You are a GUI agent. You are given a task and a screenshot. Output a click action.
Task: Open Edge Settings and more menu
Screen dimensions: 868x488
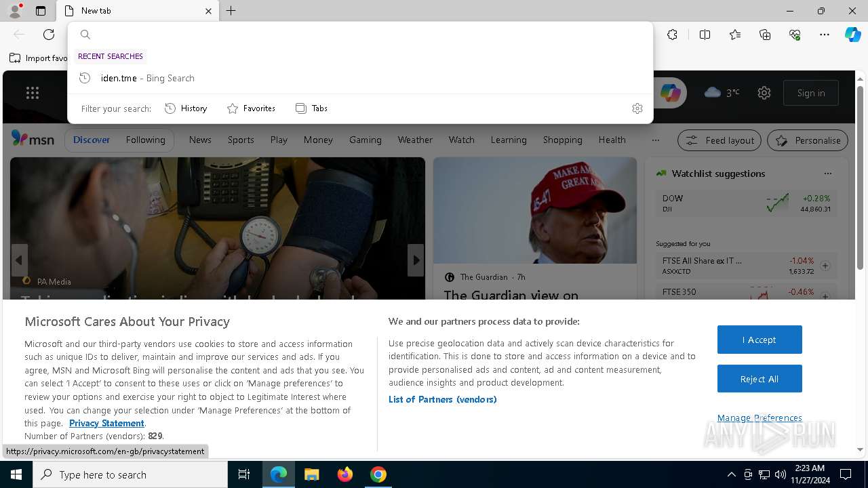825,35
